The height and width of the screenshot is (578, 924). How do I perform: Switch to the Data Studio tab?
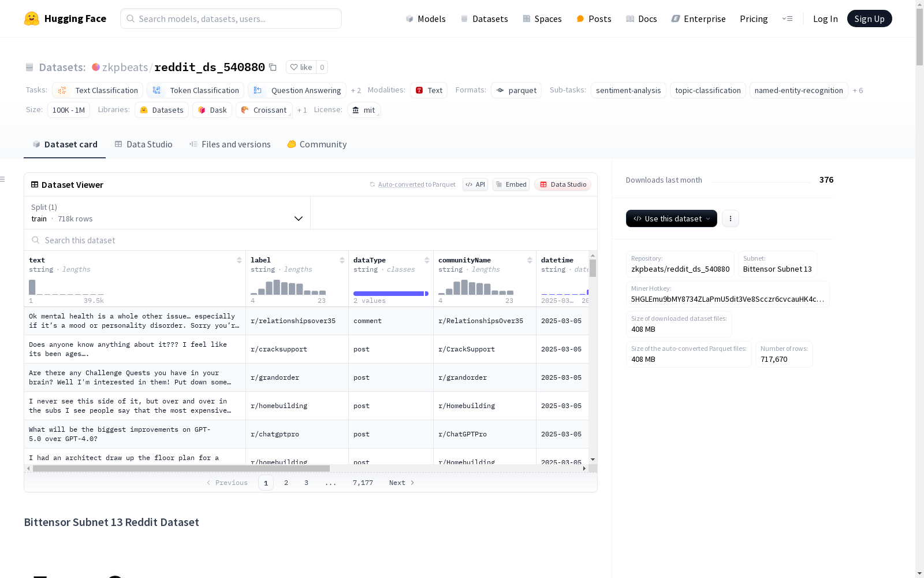point(143,144)
